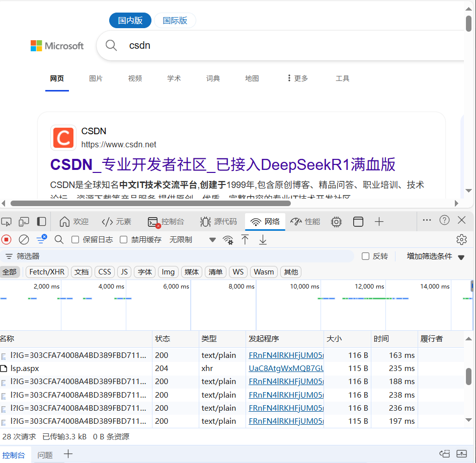Clear the network log icon
Viewport: 476px width, 463px height.
[24, 239]
